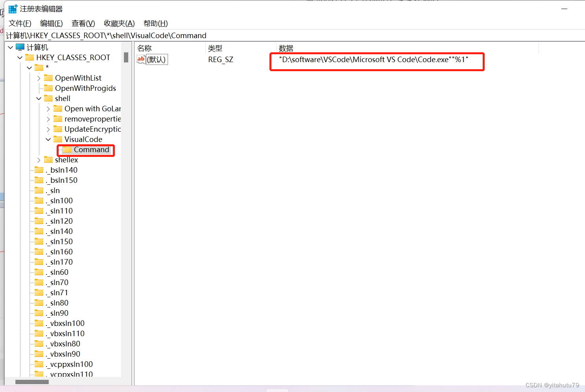Select the (默认) value name
Screen dimensions: 585x392
(x=157, y=59)
